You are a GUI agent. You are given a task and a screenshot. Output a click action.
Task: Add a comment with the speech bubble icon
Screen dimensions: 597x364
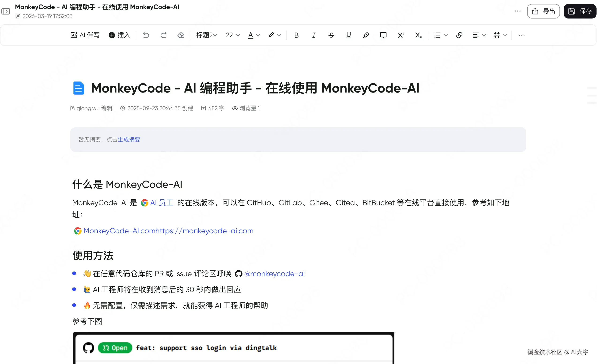tap(383, 35)
